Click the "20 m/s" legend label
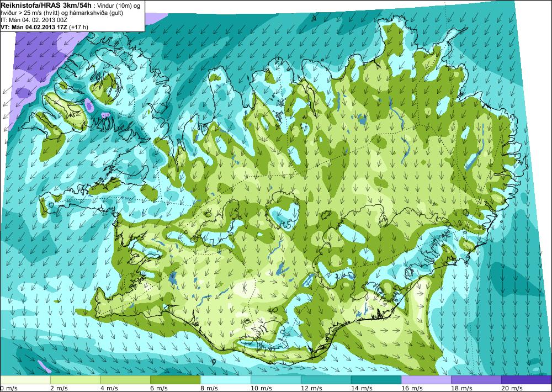 coord(512,388)
